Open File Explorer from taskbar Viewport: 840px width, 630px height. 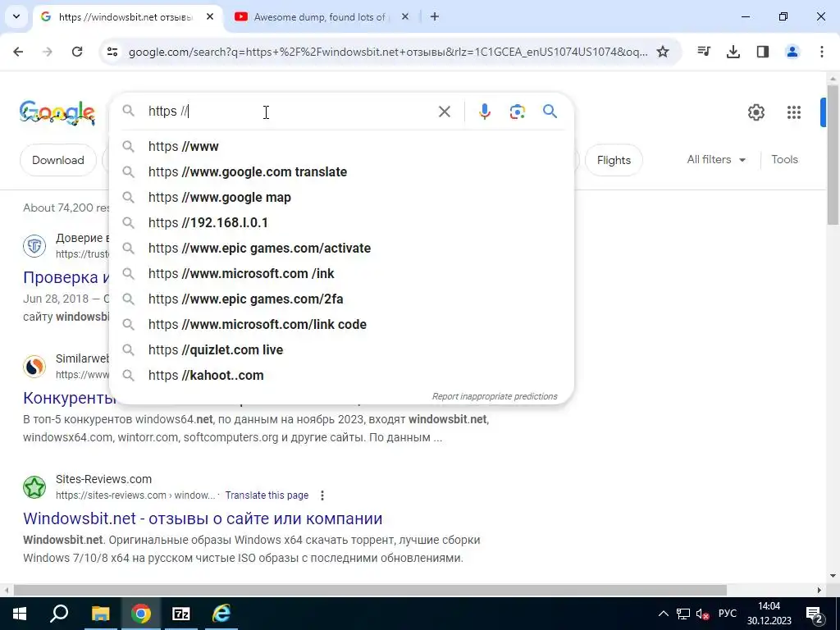point(100,614)
